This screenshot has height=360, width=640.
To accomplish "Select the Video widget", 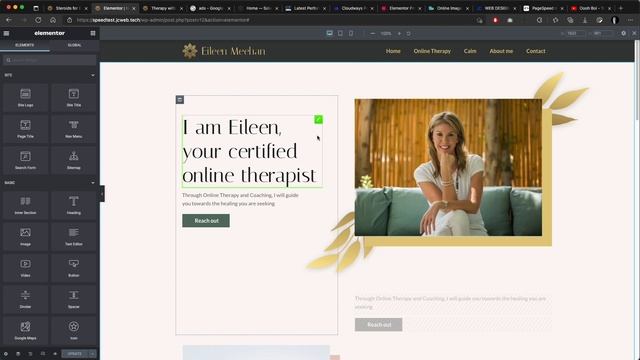I will pos(25,268).
